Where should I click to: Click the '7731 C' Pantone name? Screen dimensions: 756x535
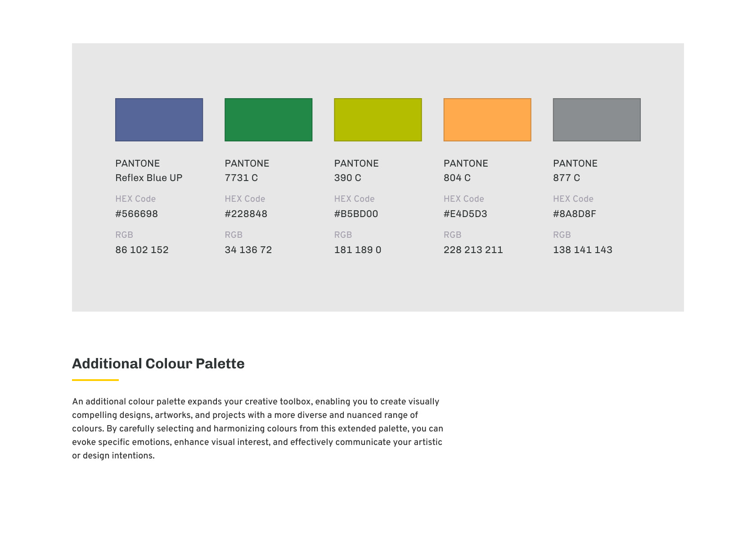[241, 178]
